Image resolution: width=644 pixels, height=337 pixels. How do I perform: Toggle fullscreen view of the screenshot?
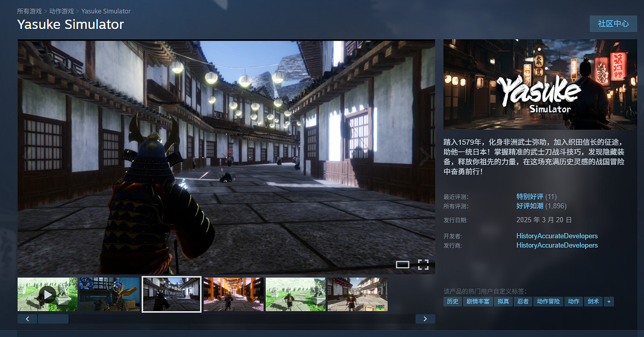pyautogui.click(x=423, y=265)
